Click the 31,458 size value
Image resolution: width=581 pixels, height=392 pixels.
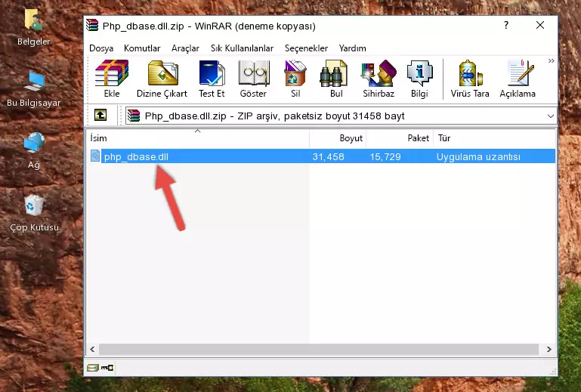(329, 157)
